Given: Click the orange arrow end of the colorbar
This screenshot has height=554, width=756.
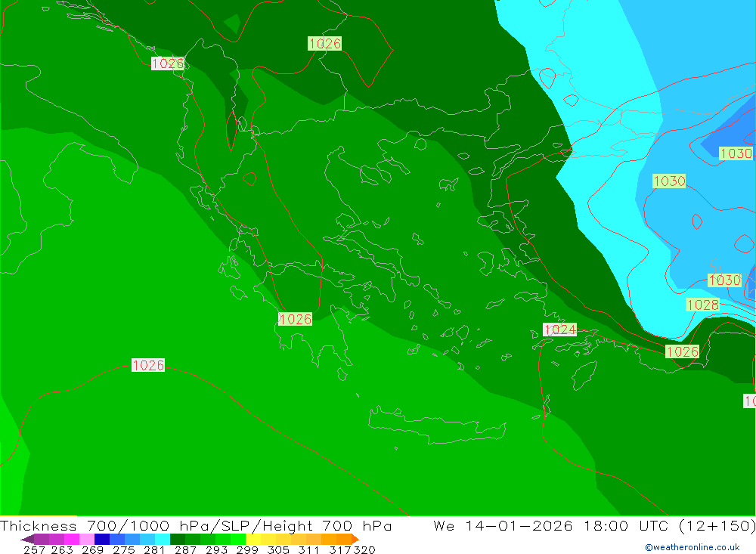Looking at the screenshot, I should [x=355, y=539].
